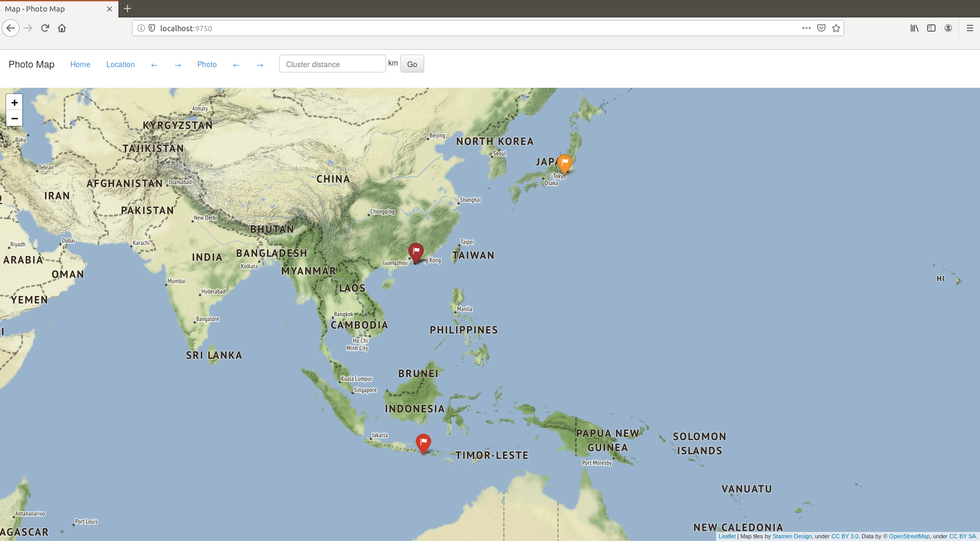Zoom out using the map minus control
Screen dimensions: 980x542
(14, 118)
